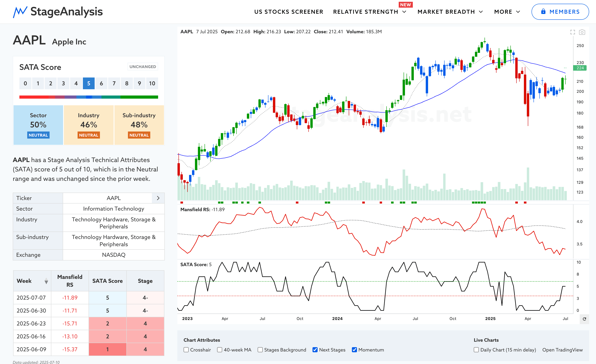The width and height of the screenshot is (596, 364).
Task: Click the NASDAQ exchange value
Action: pyautogui.click(x=114, y=255)
